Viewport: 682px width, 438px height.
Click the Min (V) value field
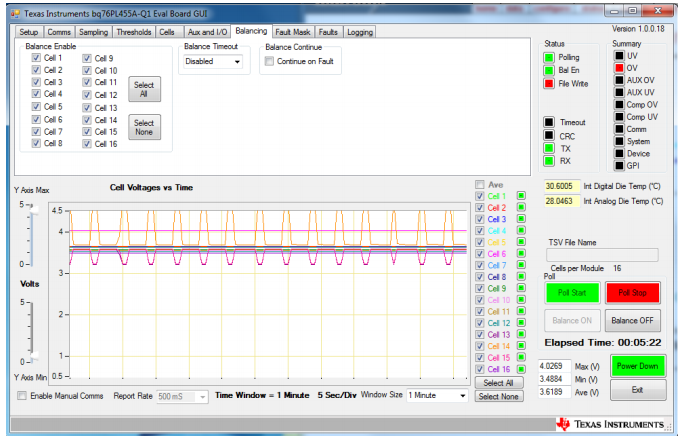coord(555,379)
